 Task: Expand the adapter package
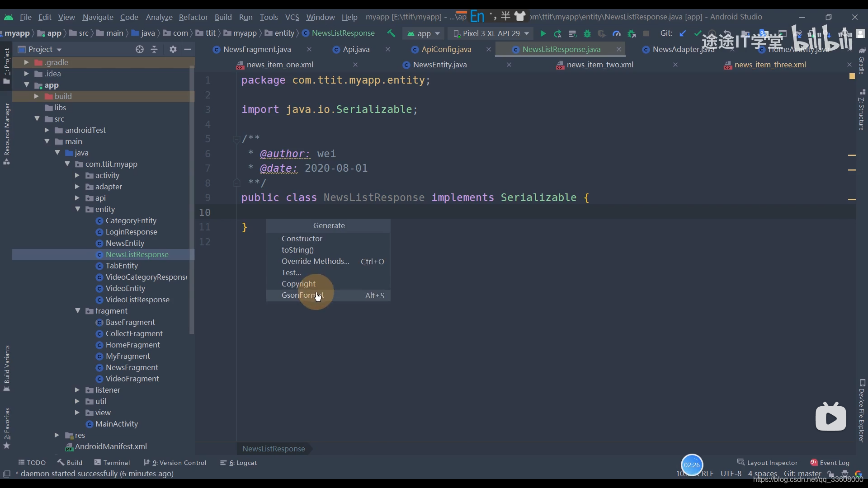pos(77,187)
